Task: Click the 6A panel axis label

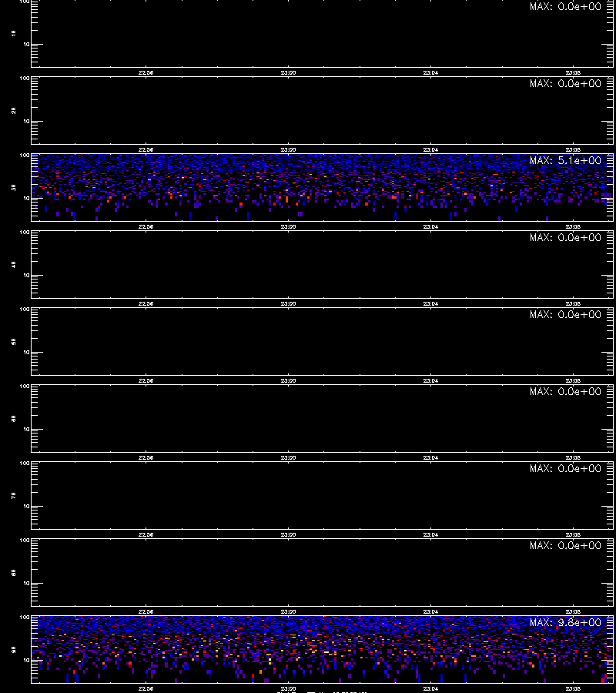Action: pyautogui.click(x=14, y=418)
